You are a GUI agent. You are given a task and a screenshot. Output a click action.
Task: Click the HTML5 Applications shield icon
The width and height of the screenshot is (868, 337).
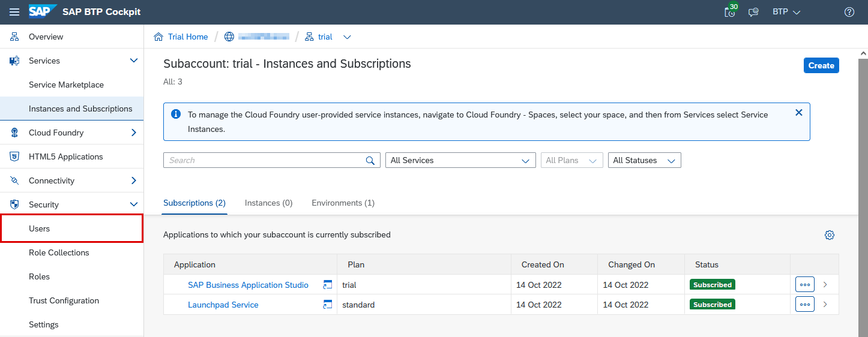coord(14,157)
